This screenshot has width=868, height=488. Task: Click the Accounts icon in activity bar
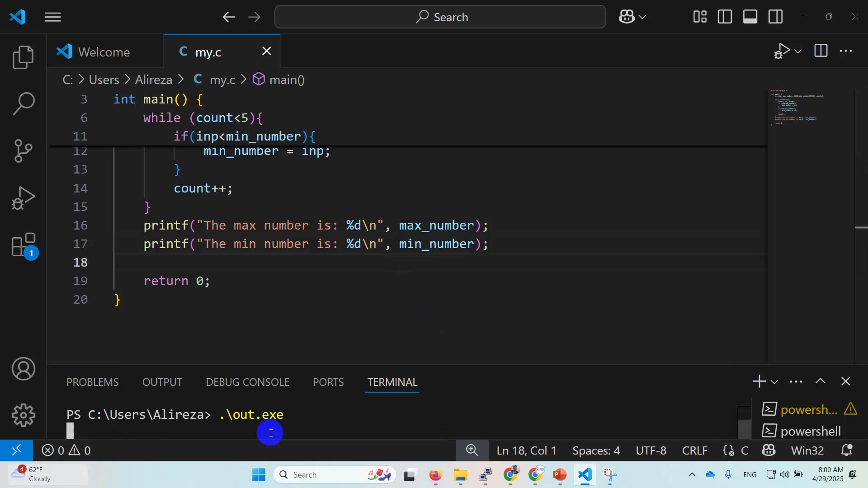[x=24, y=369]
